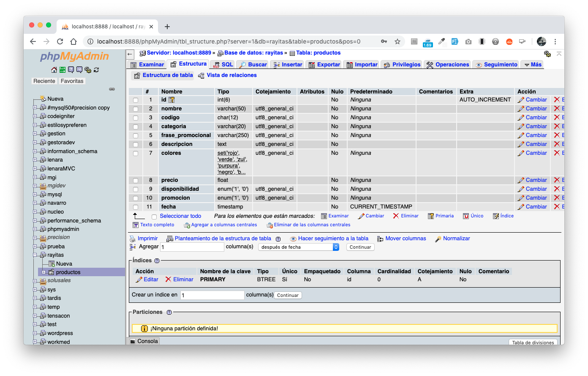Open Chrome three-dot menu
Viewport: 588px width, 376px height.
555,41
